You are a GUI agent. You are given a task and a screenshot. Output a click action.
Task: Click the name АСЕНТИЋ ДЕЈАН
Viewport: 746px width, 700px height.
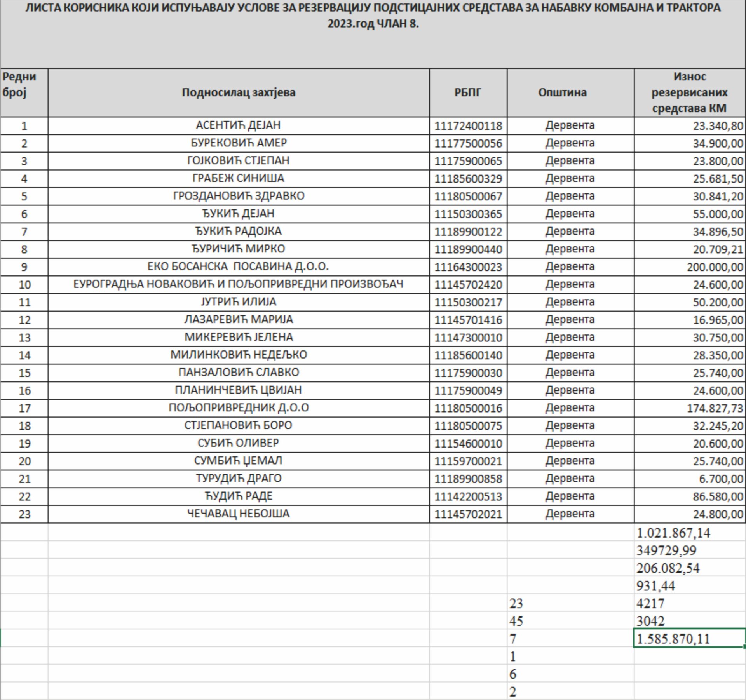239,125
